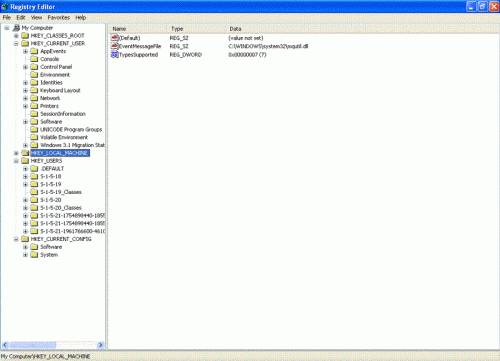Click the UNICODE Program Groups folder icon
500x361 pixels.
click(34, 129)
